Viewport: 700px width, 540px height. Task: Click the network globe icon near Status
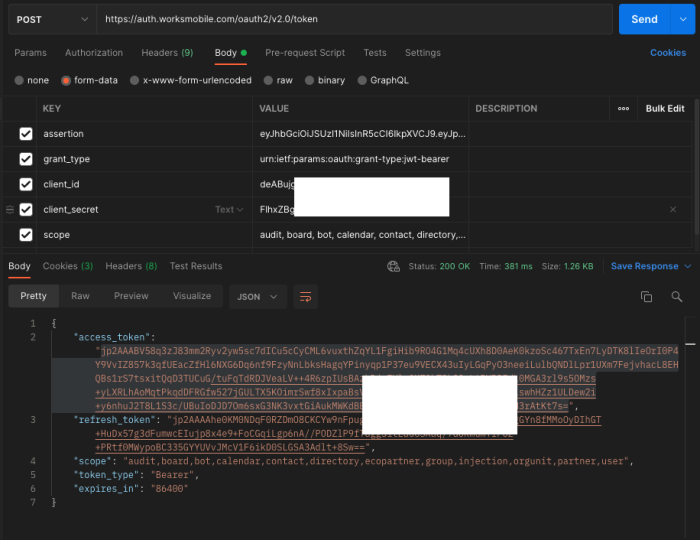[x=393, y=266]
